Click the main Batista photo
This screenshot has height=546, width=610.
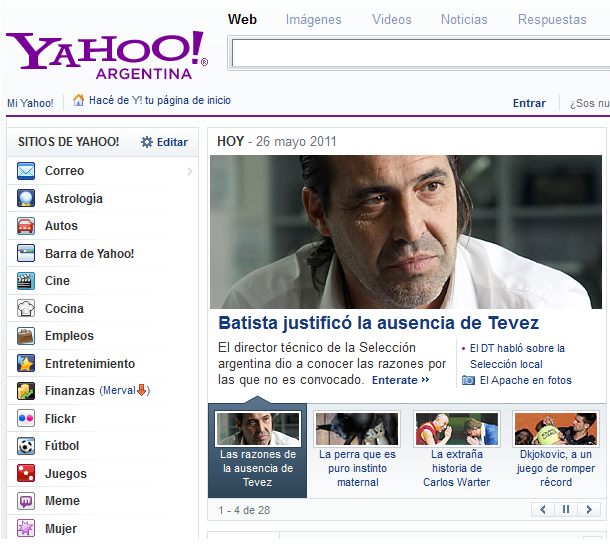click(x=406, y=232)
